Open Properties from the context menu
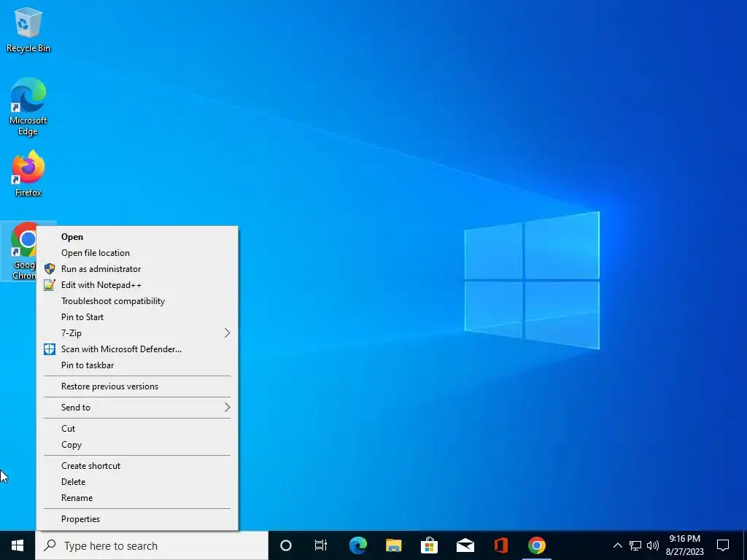The width and height of the screenshot is (747, 560). [137, 519]
